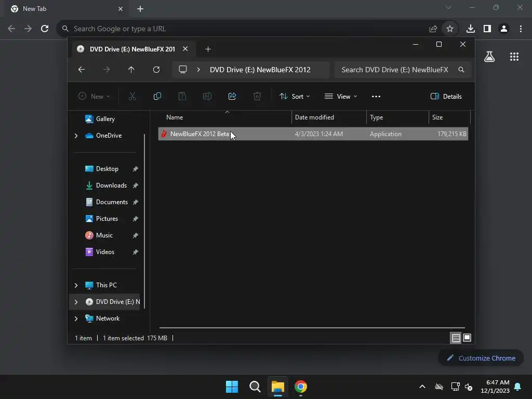Click horizontal scrollbar in file list
Image resolution: width=532 pixels, height=399 pixels.
tap(312, 328)
